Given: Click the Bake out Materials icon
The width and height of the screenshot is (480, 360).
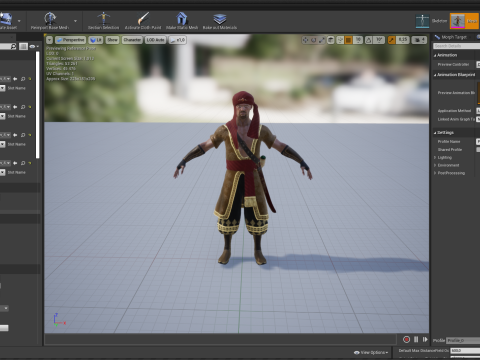Looking at the screenshot, I should click(x=220, y=19).
